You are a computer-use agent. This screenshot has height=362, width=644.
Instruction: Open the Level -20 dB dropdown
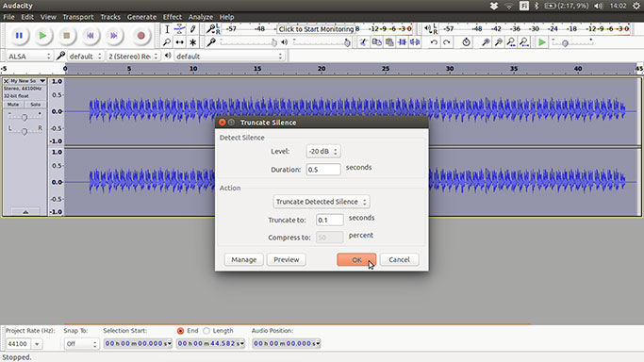pos(323,152)
